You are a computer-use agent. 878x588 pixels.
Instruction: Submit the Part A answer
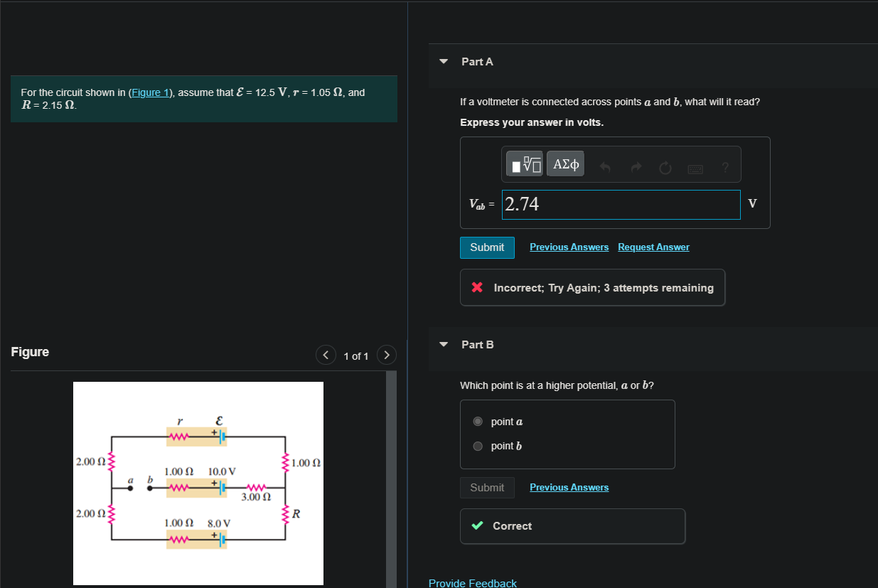pyautogui.click(x=487, y=247)
